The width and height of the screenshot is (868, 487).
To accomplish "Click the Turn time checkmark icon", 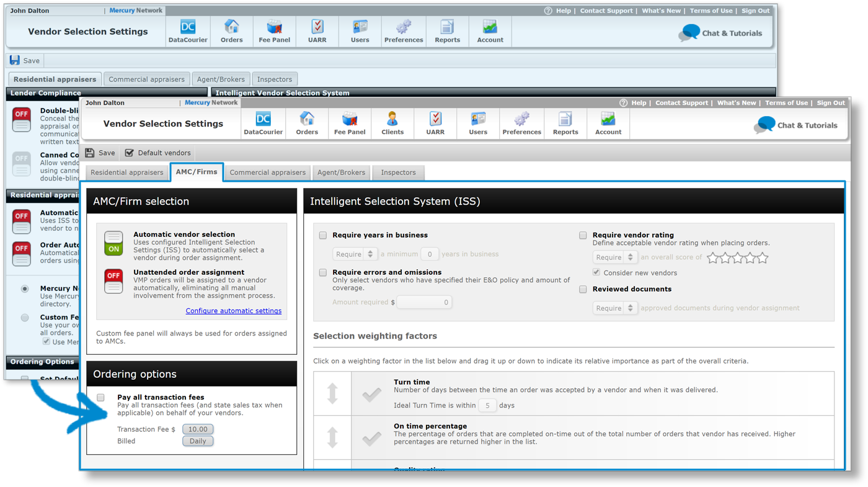I will coord(372,393).
